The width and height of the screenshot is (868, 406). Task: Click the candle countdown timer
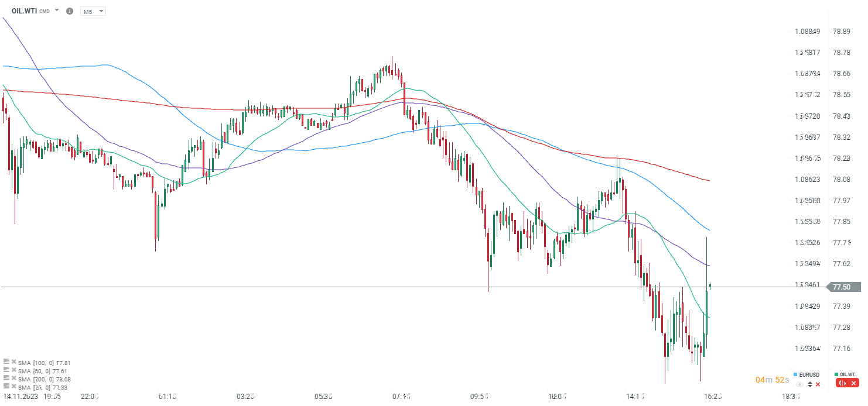pyautogui.click(x=772, y=380)
